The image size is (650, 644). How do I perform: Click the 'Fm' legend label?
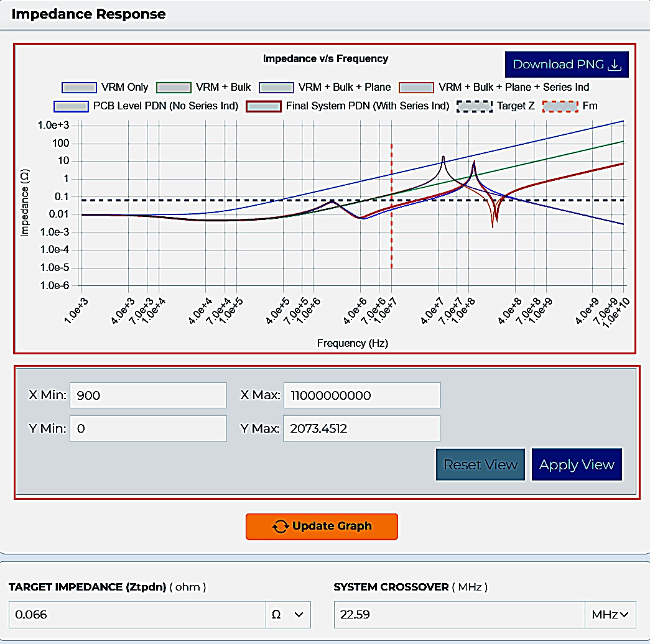[x=590, y=106]
